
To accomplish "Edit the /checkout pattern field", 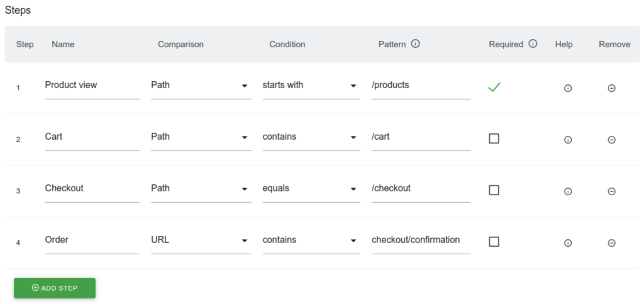I will click(x=420, y=189).
